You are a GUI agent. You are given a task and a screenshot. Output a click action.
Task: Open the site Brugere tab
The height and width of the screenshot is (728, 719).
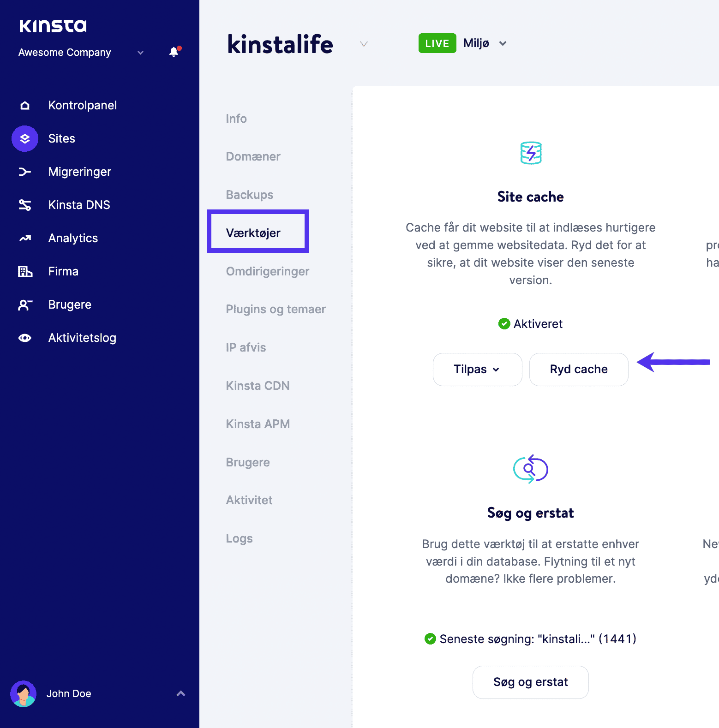248,462
